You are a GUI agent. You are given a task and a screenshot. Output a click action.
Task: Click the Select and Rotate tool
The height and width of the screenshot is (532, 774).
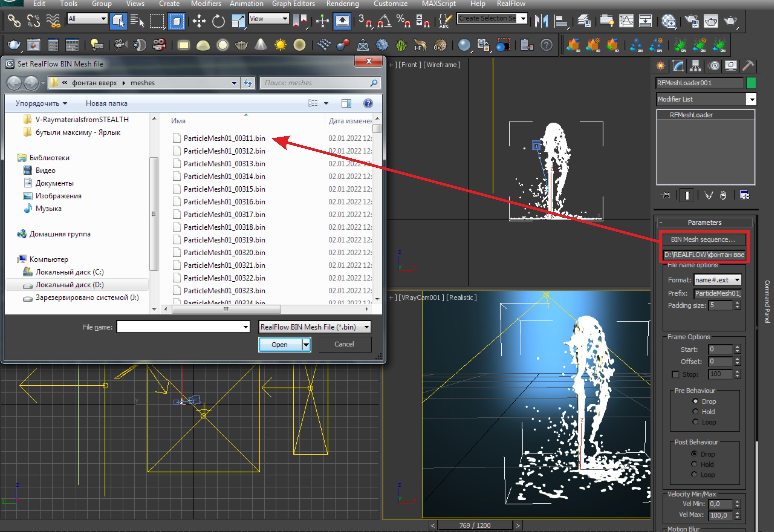pyautogui.click(x=218, y=21)
